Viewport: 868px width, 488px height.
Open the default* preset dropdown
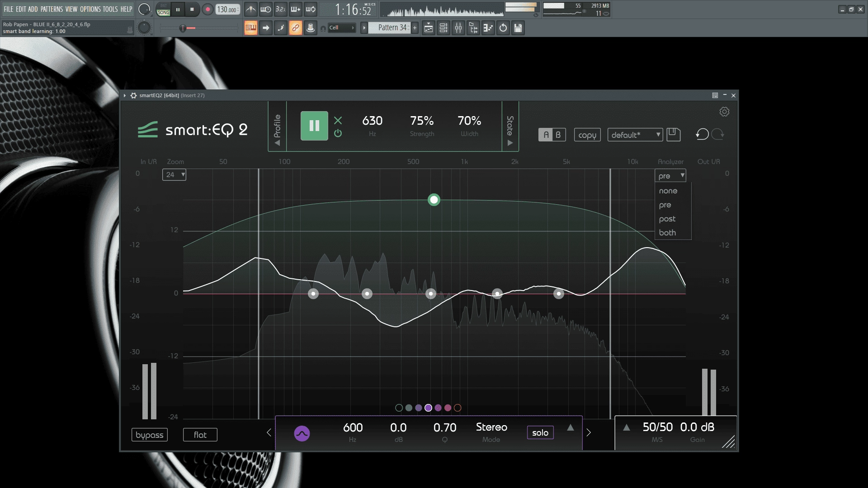(x=635, y=135)
